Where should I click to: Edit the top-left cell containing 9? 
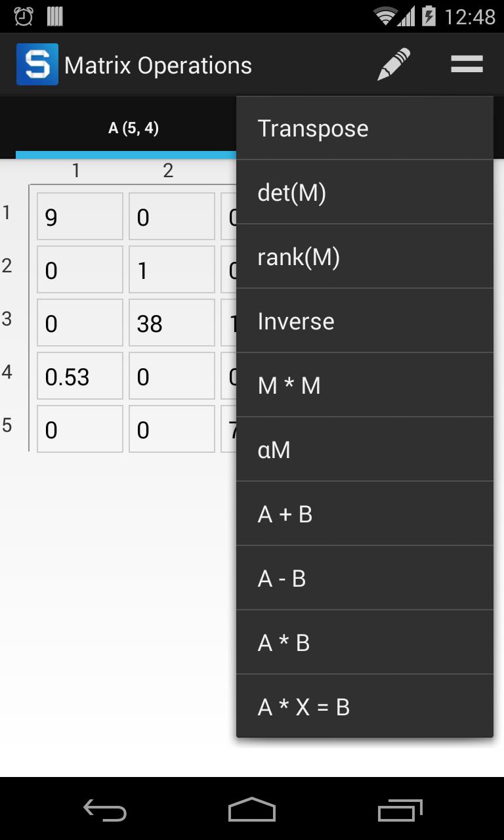[79, 216]
